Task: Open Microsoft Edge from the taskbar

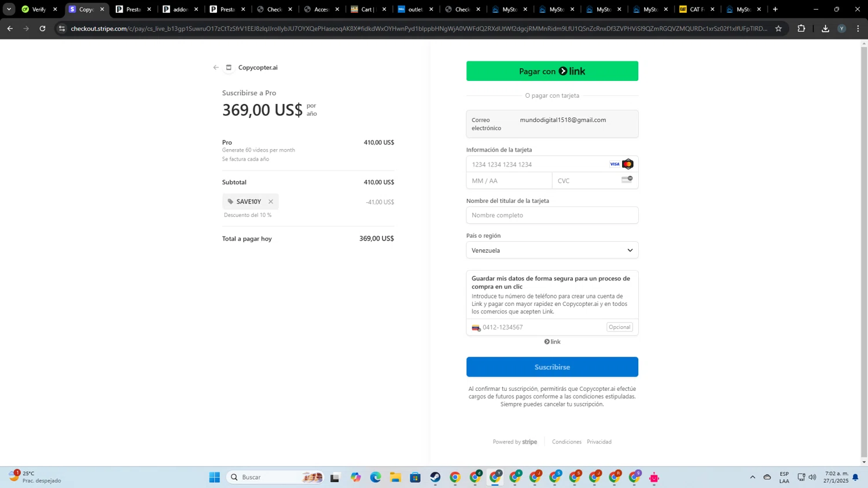Action: (376, 477)
